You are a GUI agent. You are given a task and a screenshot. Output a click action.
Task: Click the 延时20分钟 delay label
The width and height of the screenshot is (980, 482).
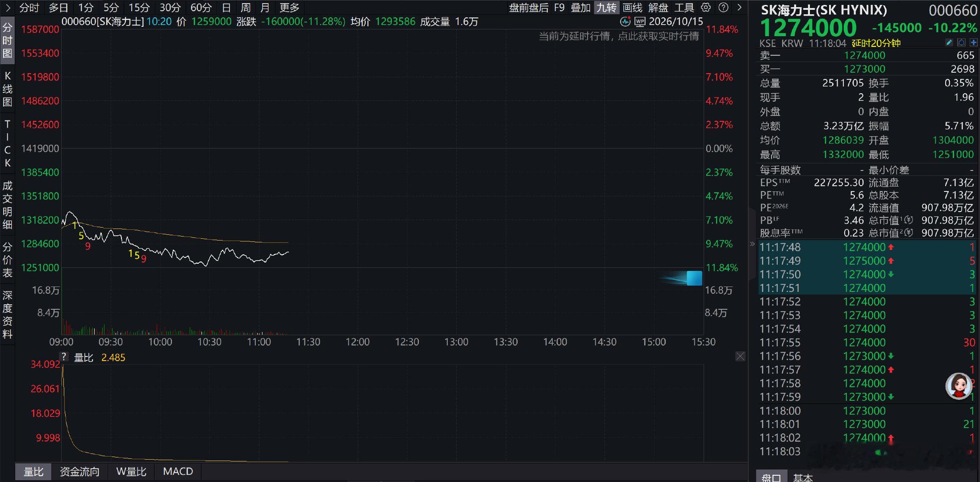[x=876, y=43]
